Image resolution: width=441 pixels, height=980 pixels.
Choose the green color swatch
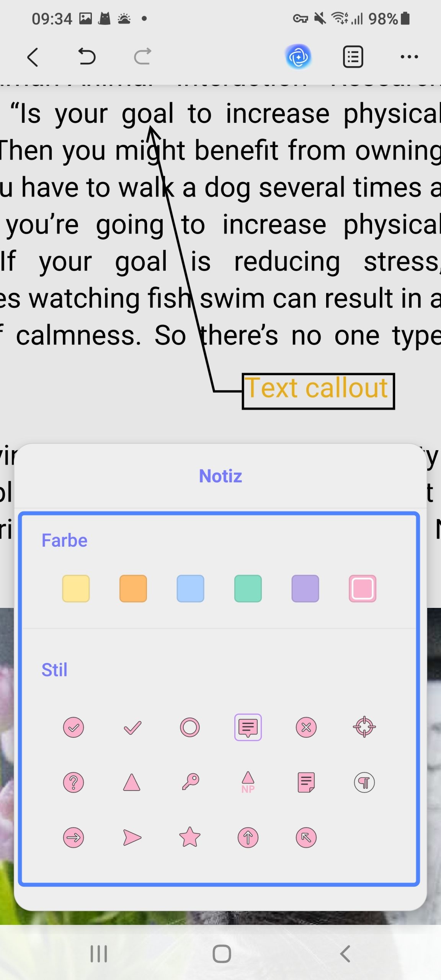pyautogui.click(x=248, y=588)
